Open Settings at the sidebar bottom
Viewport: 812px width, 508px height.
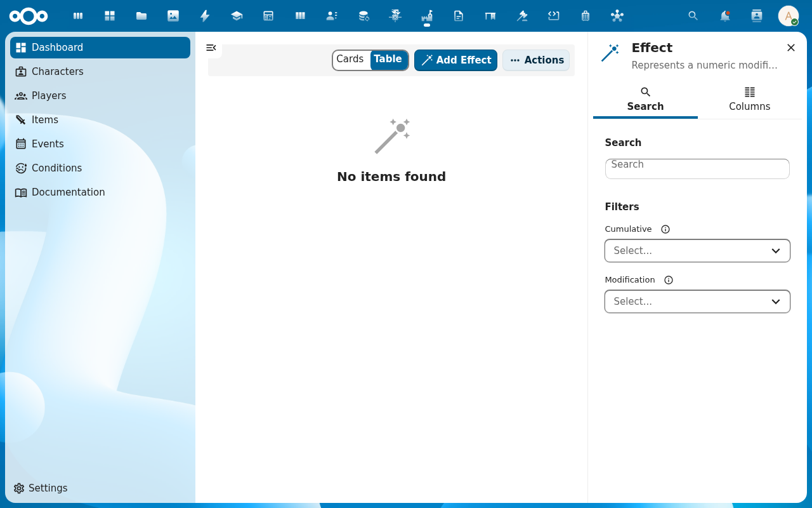pyautogui.click(x=100, y=488)
